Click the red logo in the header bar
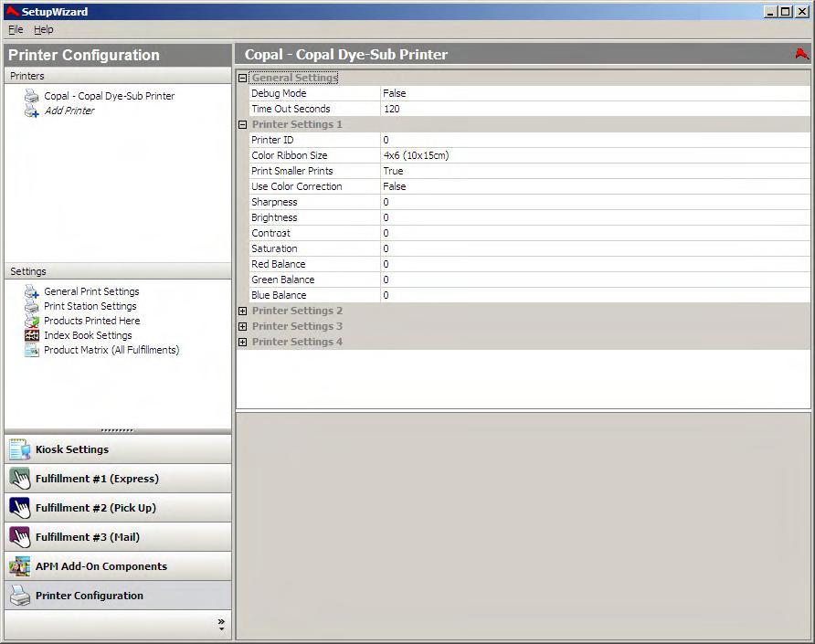The image size is (815, 644). point(802,54)
